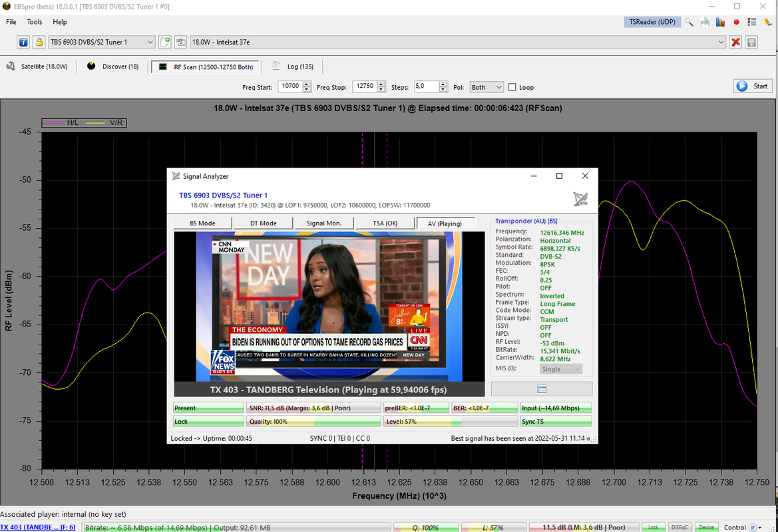Screen dimensions: 778x532
Task: Minimize the Signal Analyzer window
Action: point(534,176)
